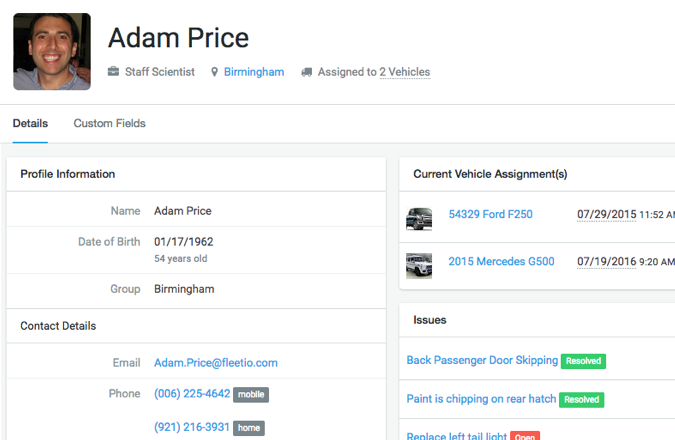
Task: Open the Back Passenger Door Skipping issue
Action: point(482,360)
